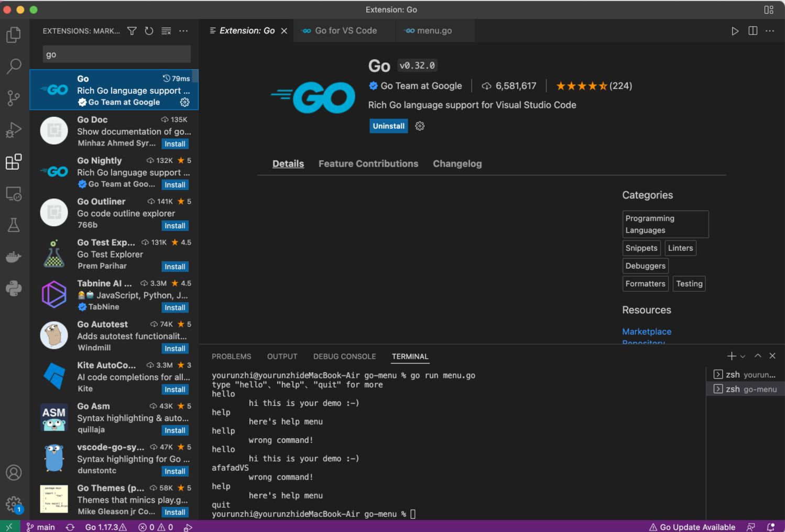Click the Debuggers category tag
This screenshot has width=785, height=532.
click(x=646, y=266)
